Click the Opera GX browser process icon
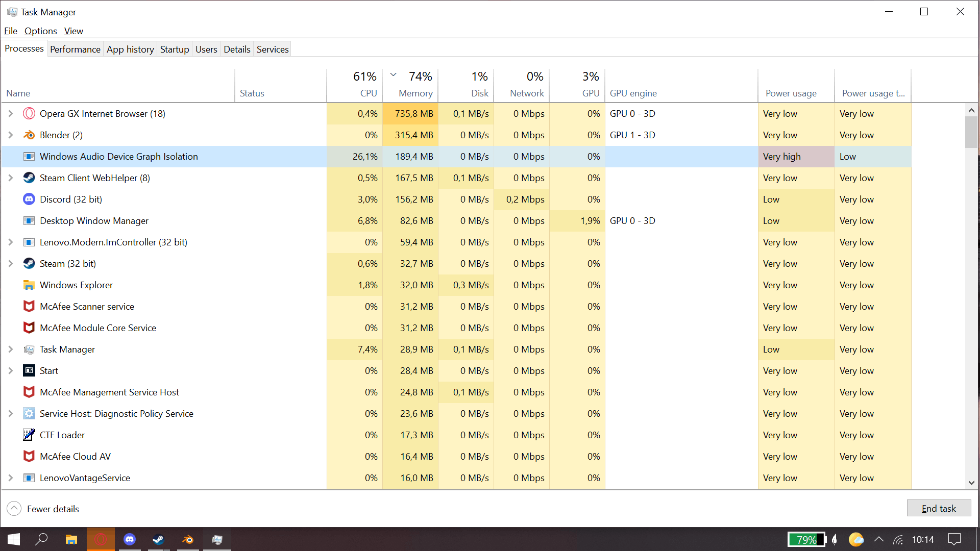980x551 pixels. tap(29, 114)
